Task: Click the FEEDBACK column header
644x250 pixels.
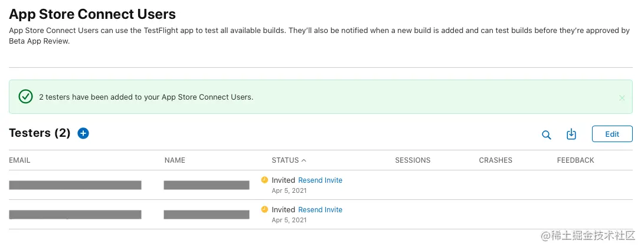Action: tap(576, 160)
